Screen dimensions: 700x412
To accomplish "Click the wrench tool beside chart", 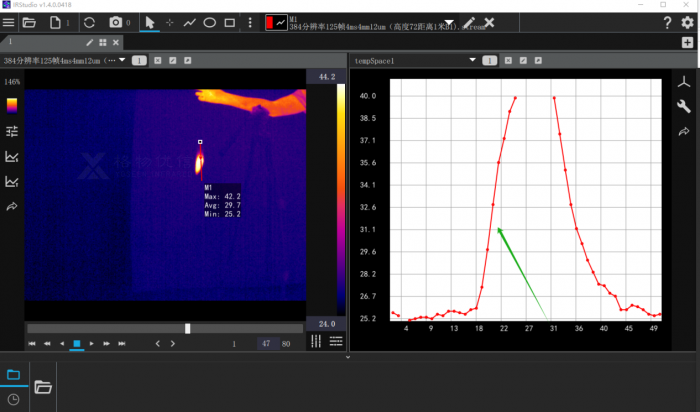I will 684,107.
